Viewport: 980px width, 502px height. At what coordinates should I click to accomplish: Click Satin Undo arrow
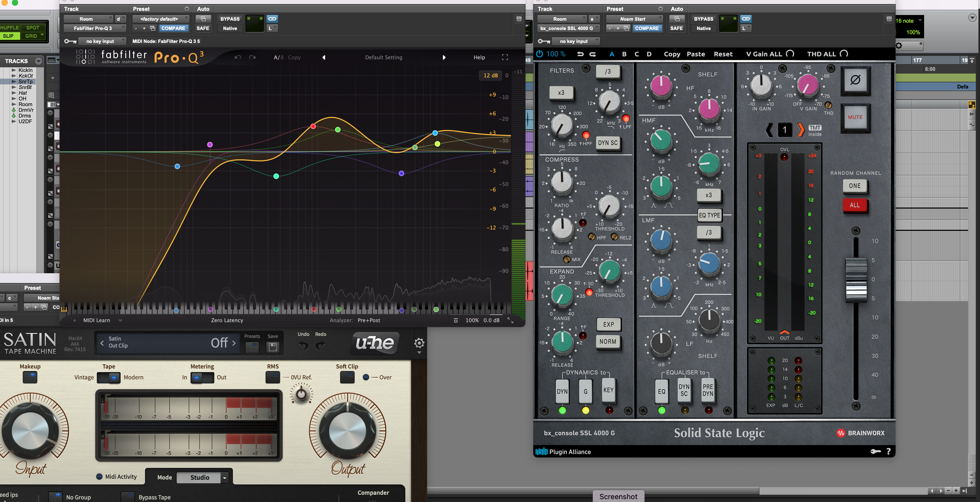click(304, 345)
